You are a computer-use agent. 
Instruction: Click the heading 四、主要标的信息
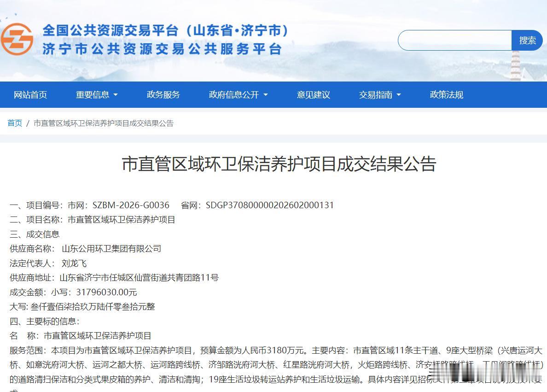pos(44,321)
